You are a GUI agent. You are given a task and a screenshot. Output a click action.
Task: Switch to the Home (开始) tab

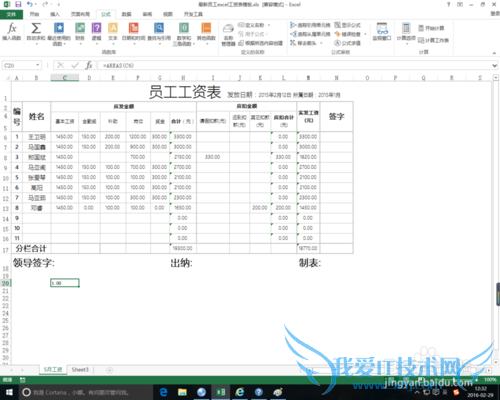[x=34, y=14]
